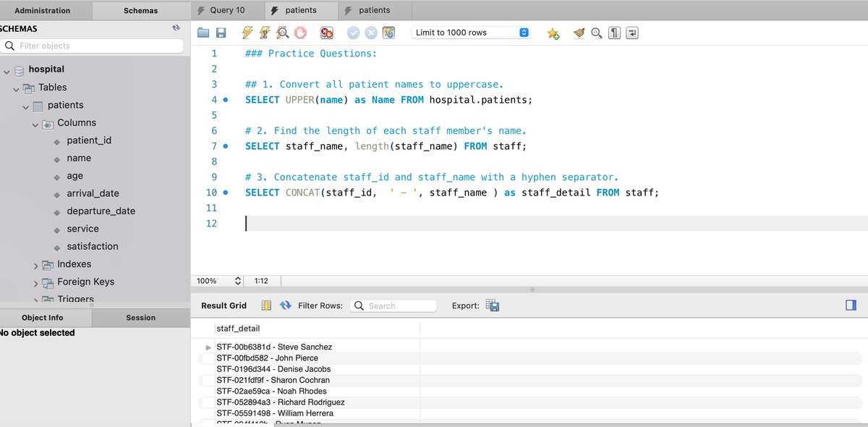The height and width of the screenshot is (427, 868).
Task: Open the Session tab
Action: coord(140,318)
